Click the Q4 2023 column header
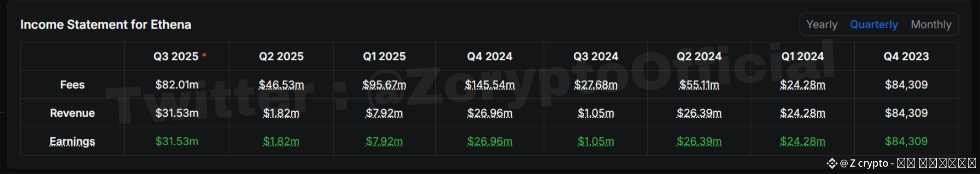The height and width of the screenshot is (174, 980). pos(906,56)
